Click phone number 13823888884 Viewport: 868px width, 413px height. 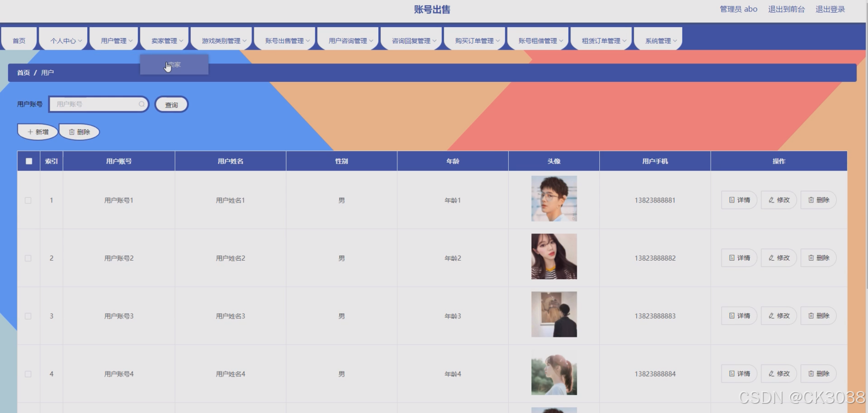(655, 374)
